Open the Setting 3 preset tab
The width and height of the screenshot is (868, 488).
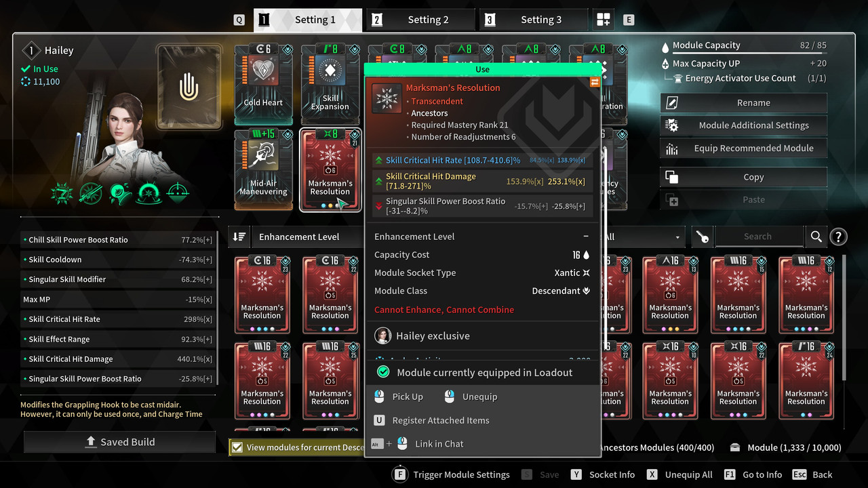534,20
